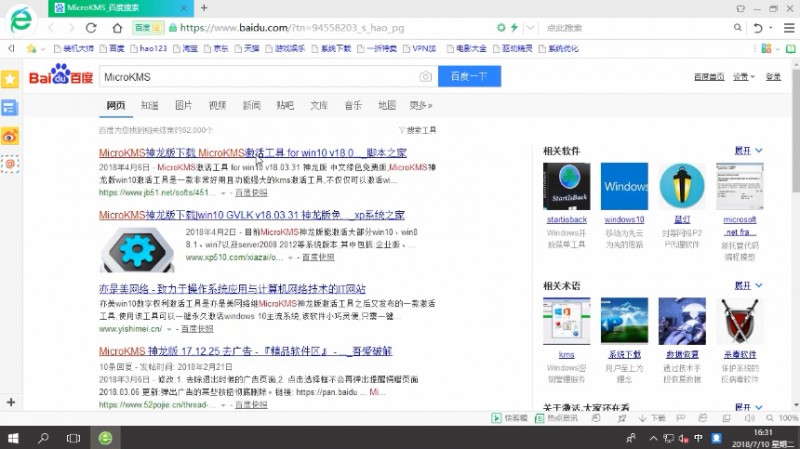Open new tab with plus button

tap(204, 8)
